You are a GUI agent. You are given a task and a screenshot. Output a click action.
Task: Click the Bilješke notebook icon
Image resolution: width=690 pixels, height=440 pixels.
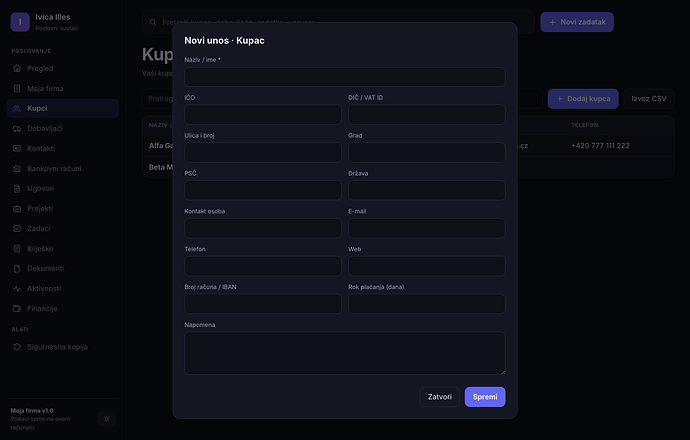(17, 249)
